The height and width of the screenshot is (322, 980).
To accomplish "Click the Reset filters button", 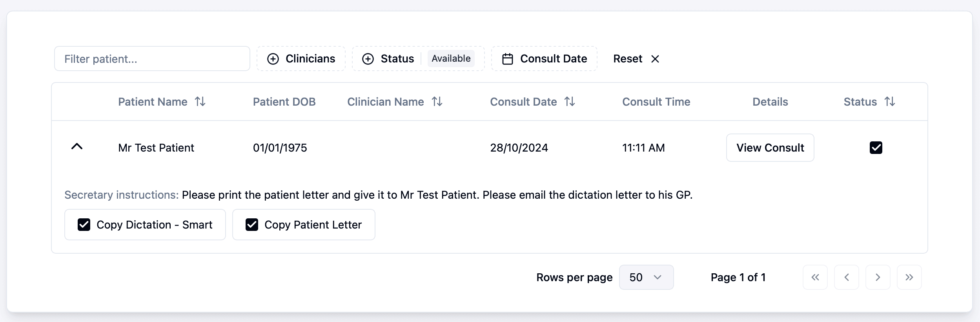I will pyautogui.click(x=636, y=59).
